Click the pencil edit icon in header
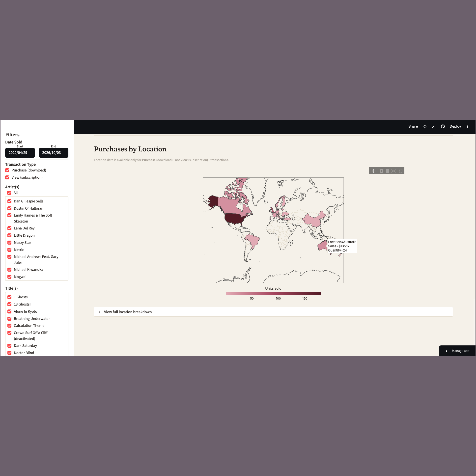The width and height of the screenshot is (476, 476). (x=434, y=126)
